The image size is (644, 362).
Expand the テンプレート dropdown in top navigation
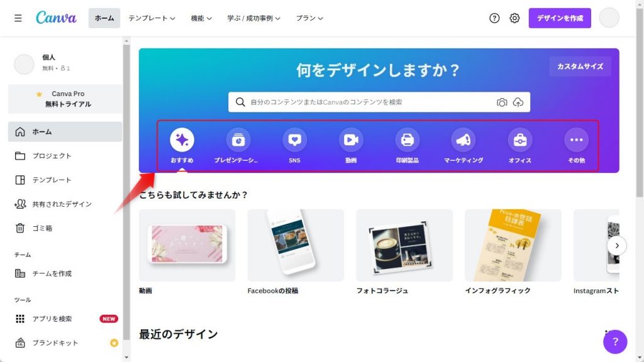point(152,18)
